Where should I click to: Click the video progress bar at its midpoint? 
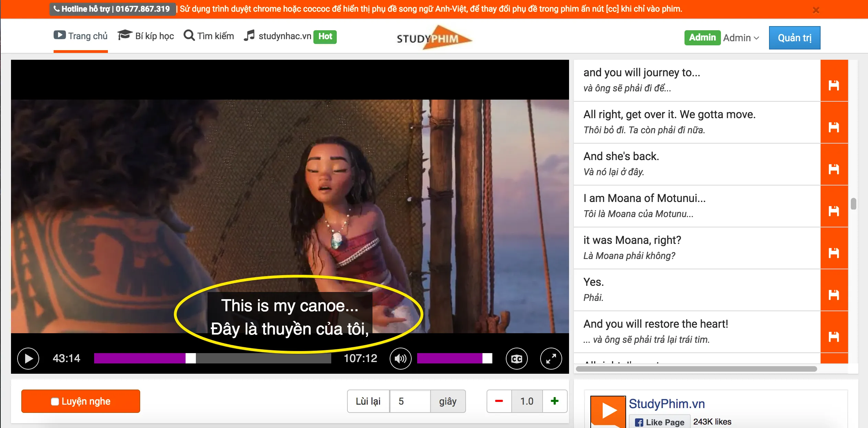tap(213, 358)
